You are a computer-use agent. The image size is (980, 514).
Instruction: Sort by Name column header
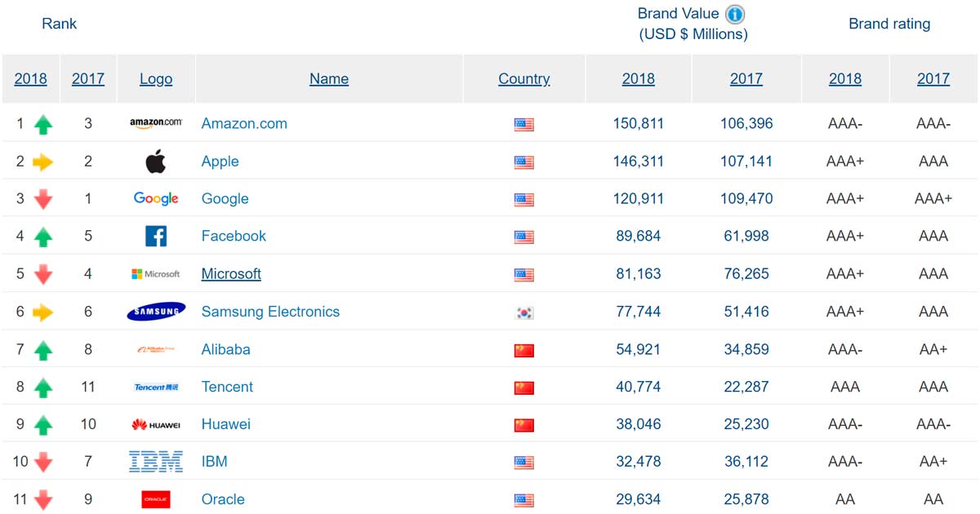coord(329,79)
